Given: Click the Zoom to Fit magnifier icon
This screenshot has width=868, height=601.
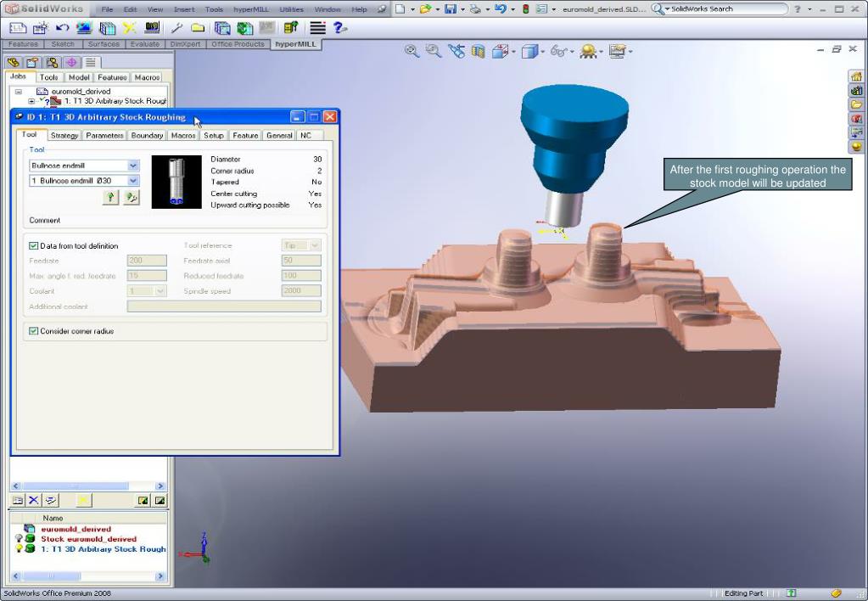Looking at the screenshot, I should [412, 52].
